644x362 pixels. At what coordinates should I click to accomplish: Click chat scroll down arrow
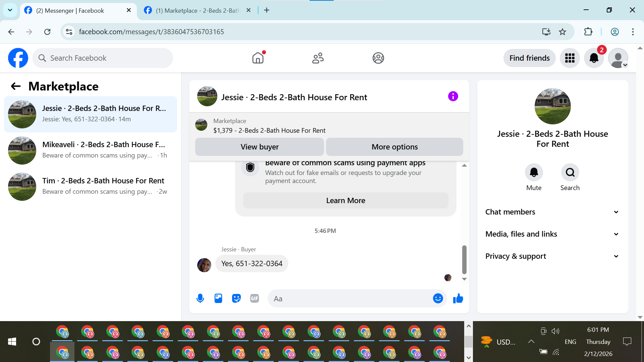[464, 279]
